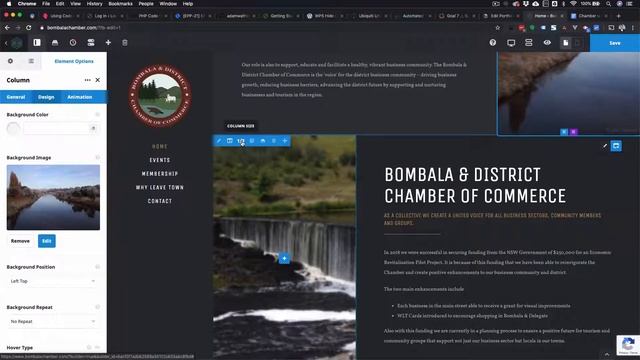Open the help question-mark icon

click(493, 42)
